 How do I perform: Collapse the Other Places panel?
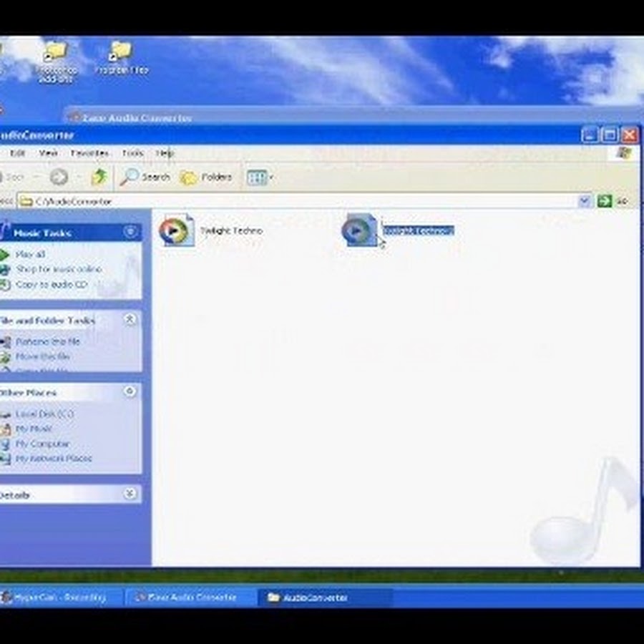(130, 392)
